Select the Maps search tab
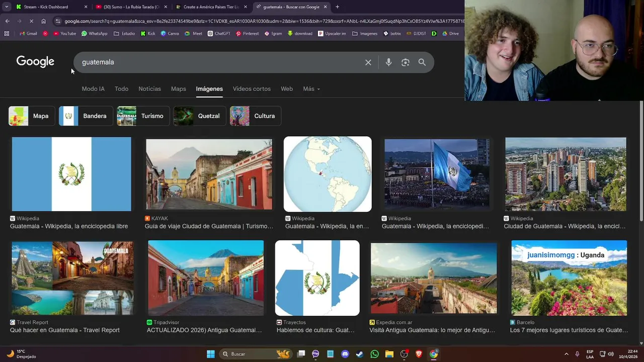The width and height of the screenshot is (644, 362). coord(178,89)
